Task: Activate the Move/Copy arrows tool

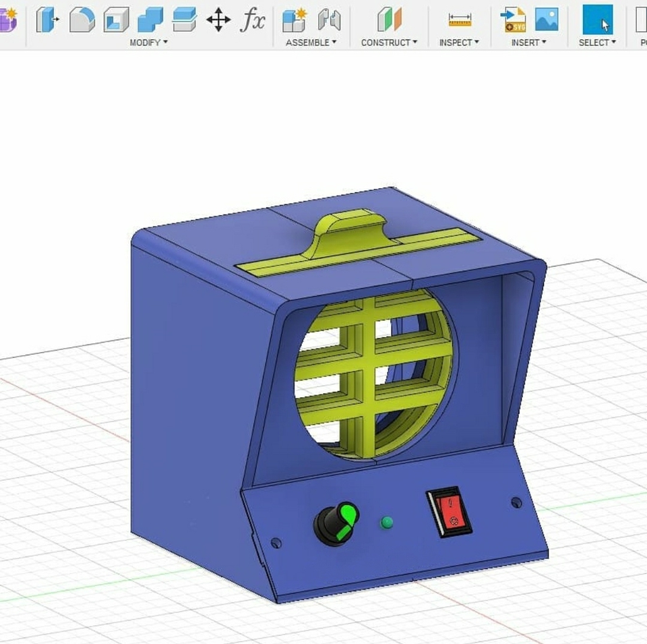Action: (x=218, y=20)
